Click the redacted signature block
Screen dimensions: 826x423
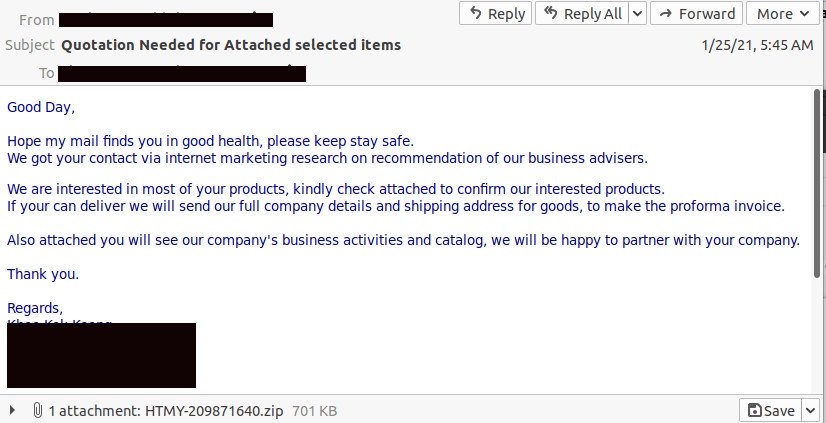[101, 355]
